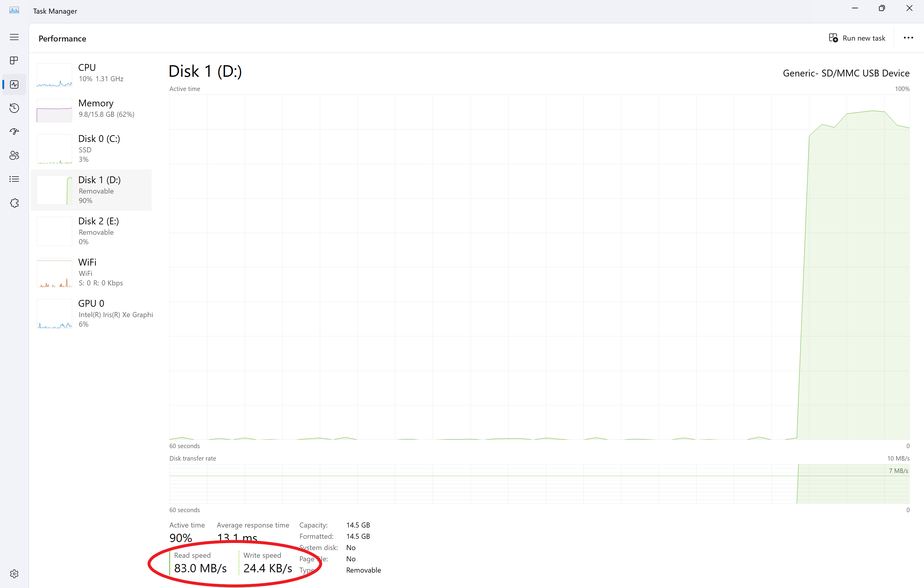Go to the Processes page icon
The width and height of the screenshot is (924, 588).
point(14,61)
